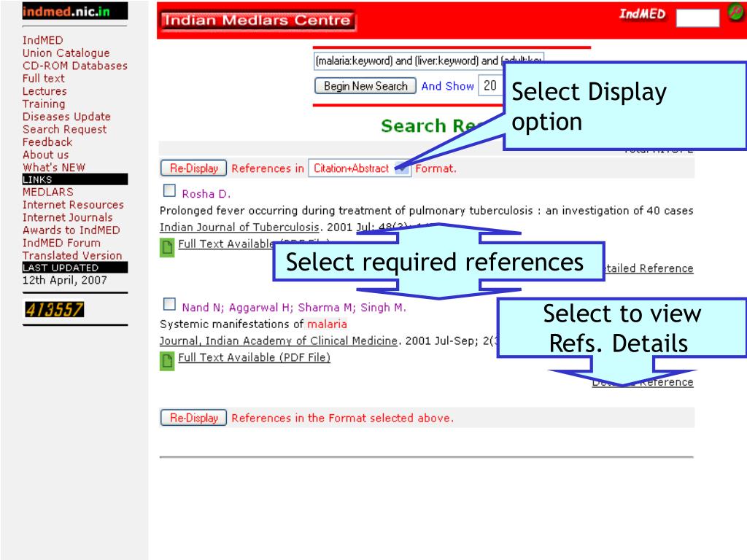Viewport: 747px width, 560px height.
Task: Click in the search query input field
Action: pyautogui.click(x=429, y=61)
